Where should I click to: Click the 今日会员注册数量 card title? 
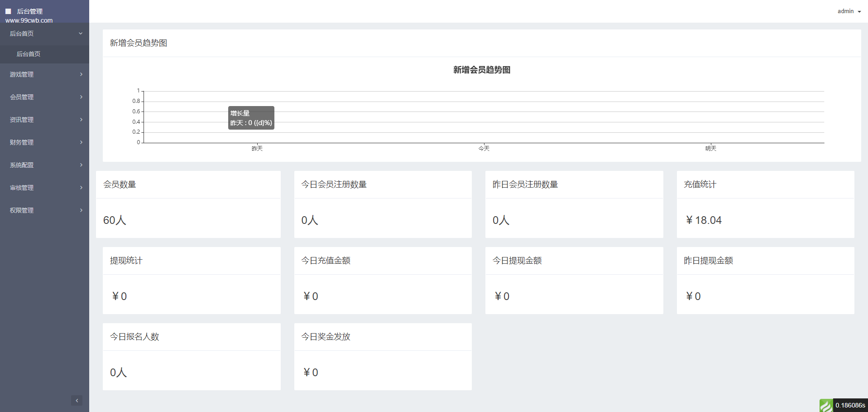pyautogui.click(x=334, y=184)
